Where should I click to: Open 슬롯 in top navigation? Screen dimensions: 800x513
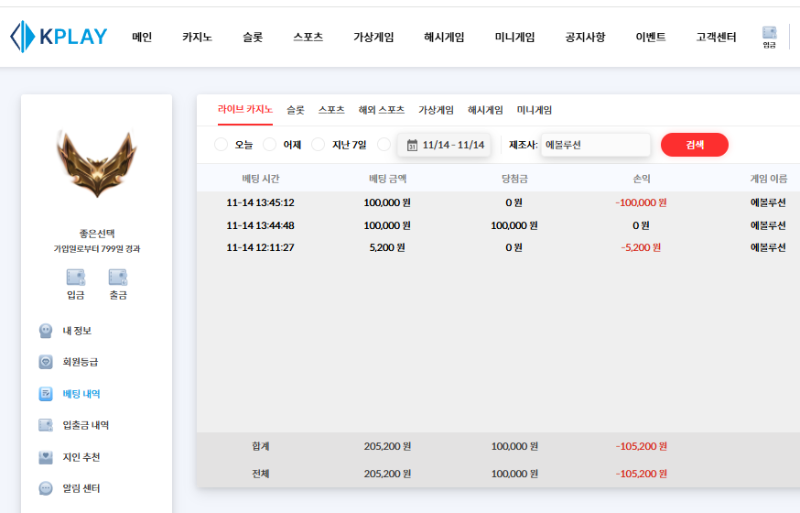point(253,37)
